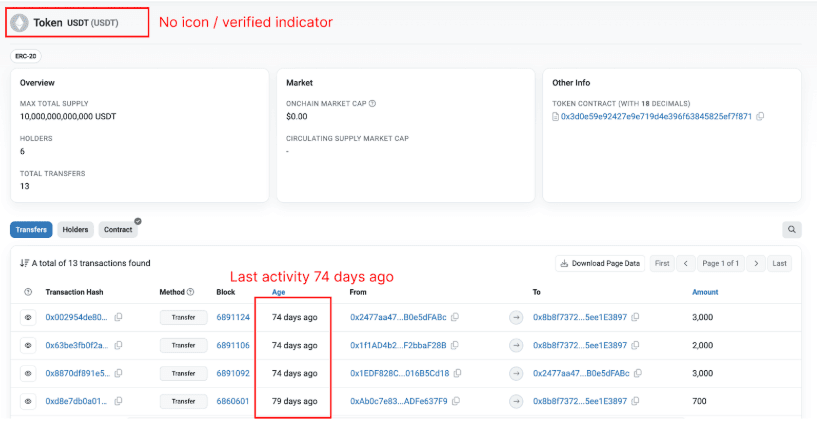This screenshot has width=817, height=424.
Task: Toggle the Age column date format
Action: point(279,292)
